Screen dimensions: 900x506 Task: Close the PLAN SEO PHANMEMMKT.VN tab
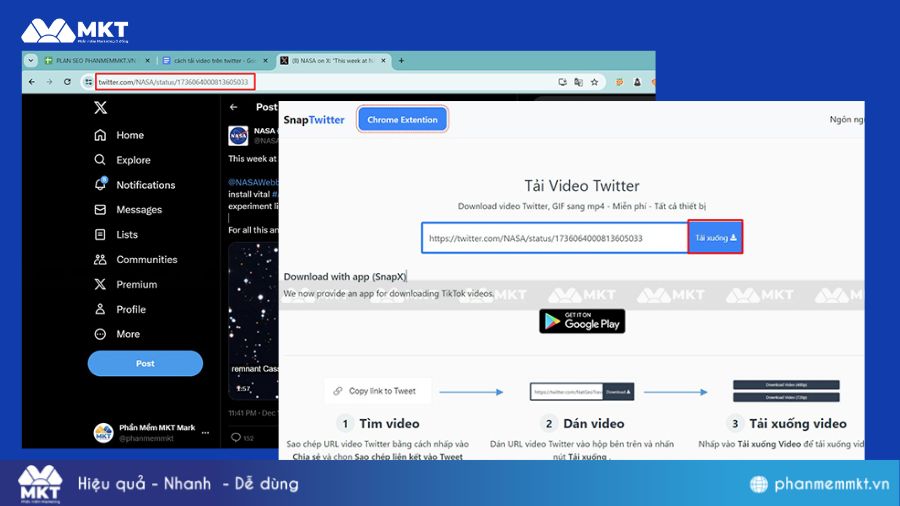tap(148, 60)
